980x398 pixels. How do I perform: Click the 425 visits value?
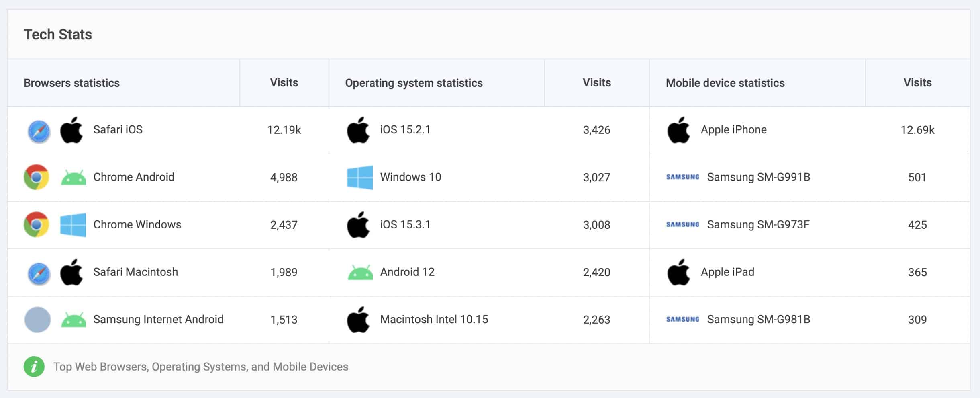pos(917,225)
